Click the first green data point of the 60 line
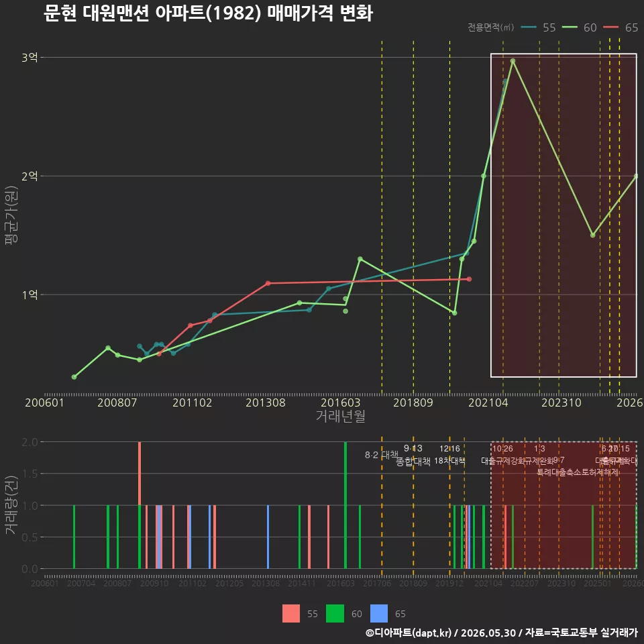This screenshot has width=644, height=644. (74, 377)
